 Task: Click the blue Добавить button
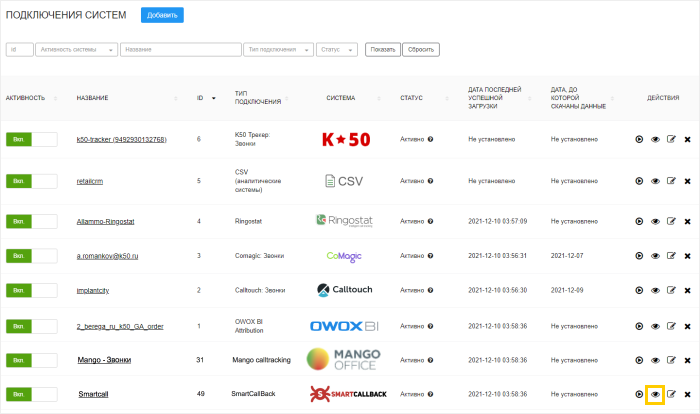(162, 15)
